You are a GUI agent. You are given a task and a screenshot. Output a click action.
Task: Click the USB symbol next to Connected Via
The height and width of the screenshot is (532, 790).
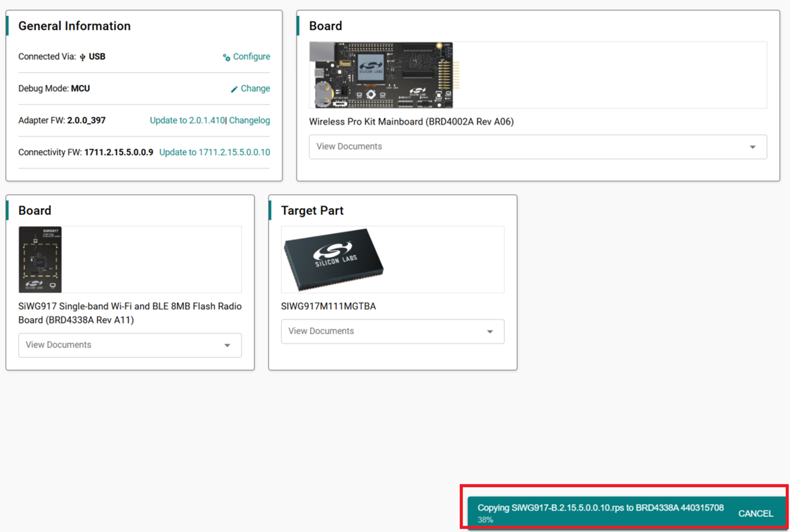pos(83,57)
